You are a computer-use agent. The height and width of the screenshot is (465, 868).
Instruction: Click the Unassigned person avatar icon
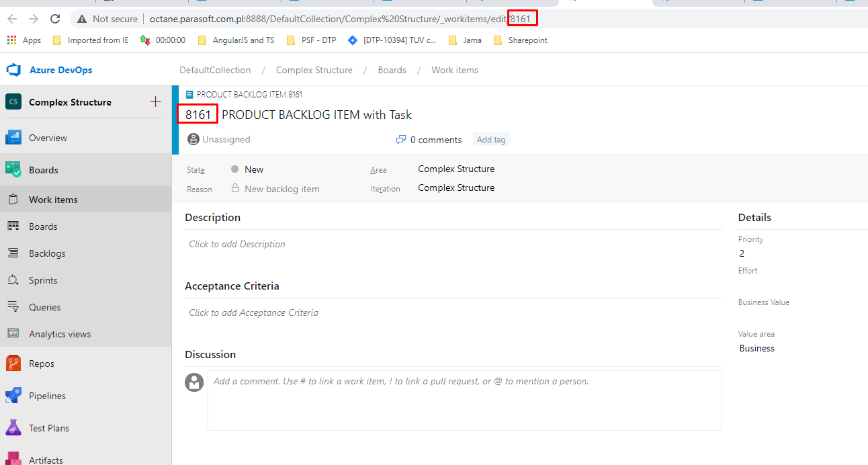(x=193, y=140)
